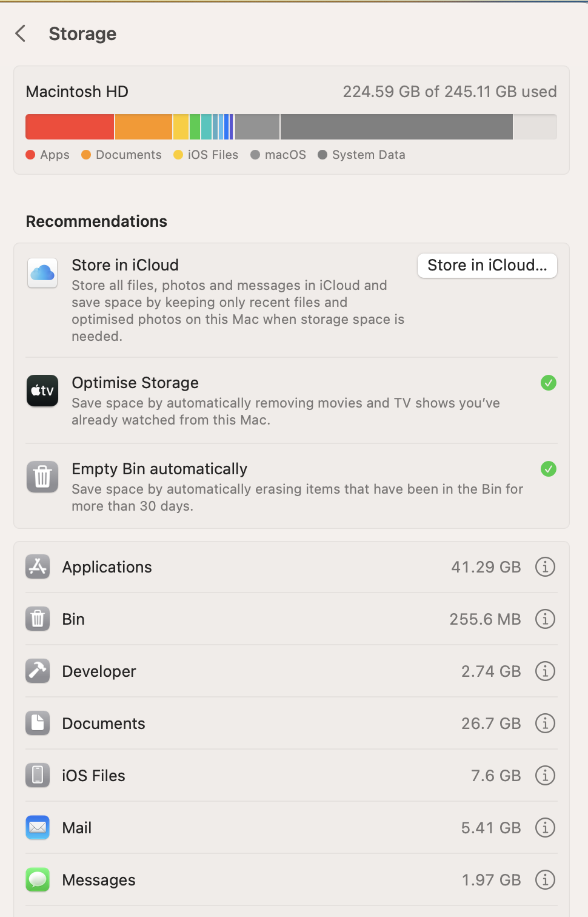The height and width of the screenshot is (917, 588).
Task: Click the orange Documents bar segment
Action: [x=144, y=127]
